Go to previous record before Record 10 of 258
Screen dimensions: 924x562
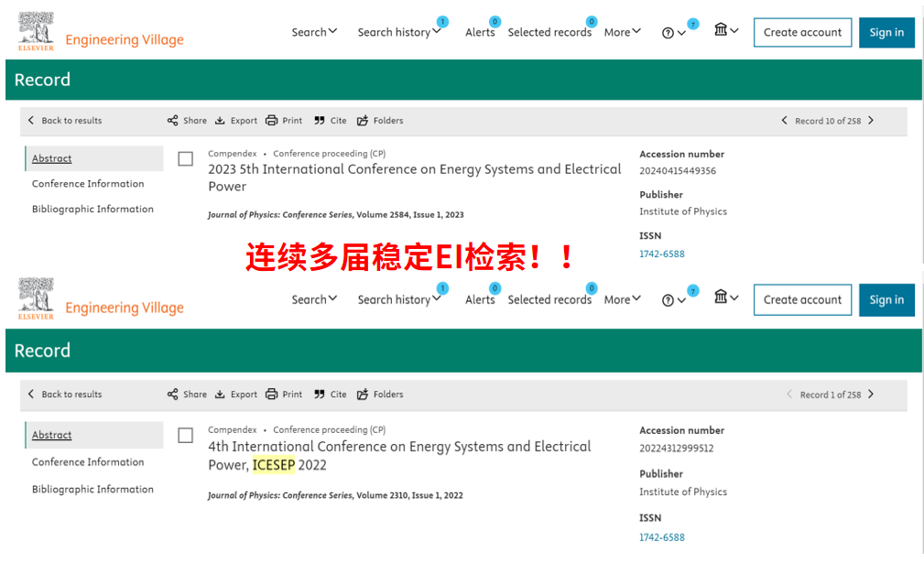tap(784, 120)
